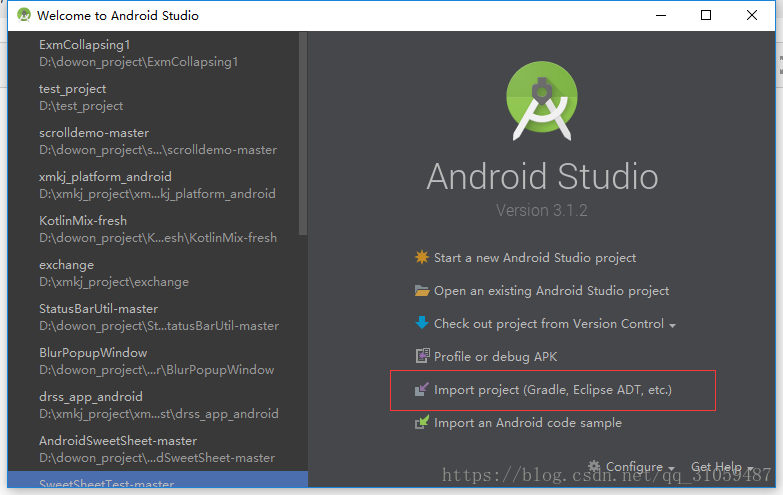
Task: Select Import an Android code sample
Action: click(528, 423)
